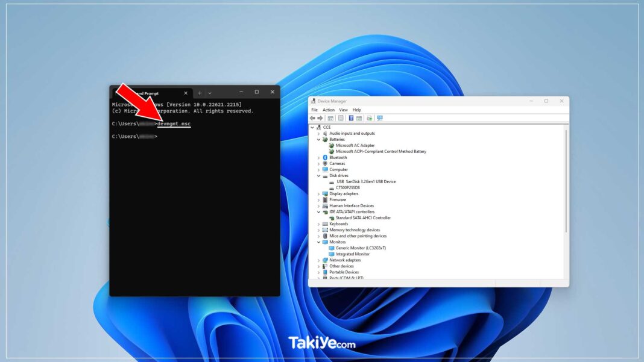The image size is (644, 362).
Task: Click the Back arrow in Device Manager toolbar
Action: click(x=312, y=118)
